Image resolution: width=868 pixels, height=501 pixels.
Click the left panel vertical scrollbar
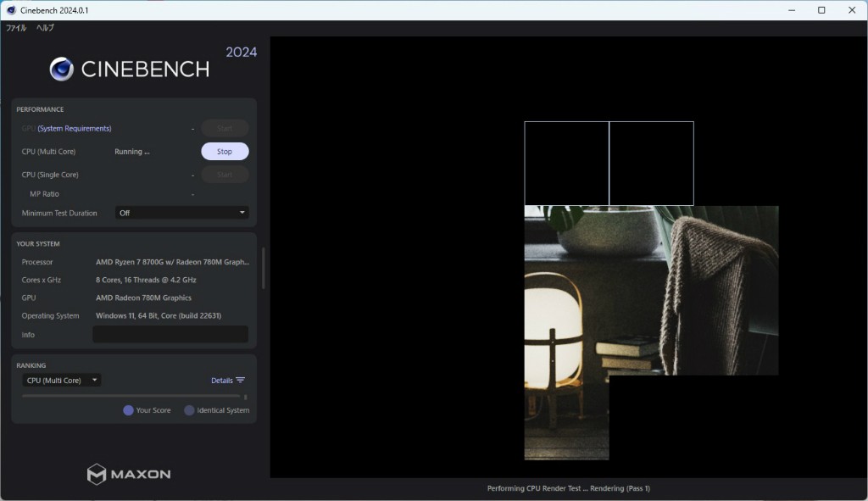263,267
